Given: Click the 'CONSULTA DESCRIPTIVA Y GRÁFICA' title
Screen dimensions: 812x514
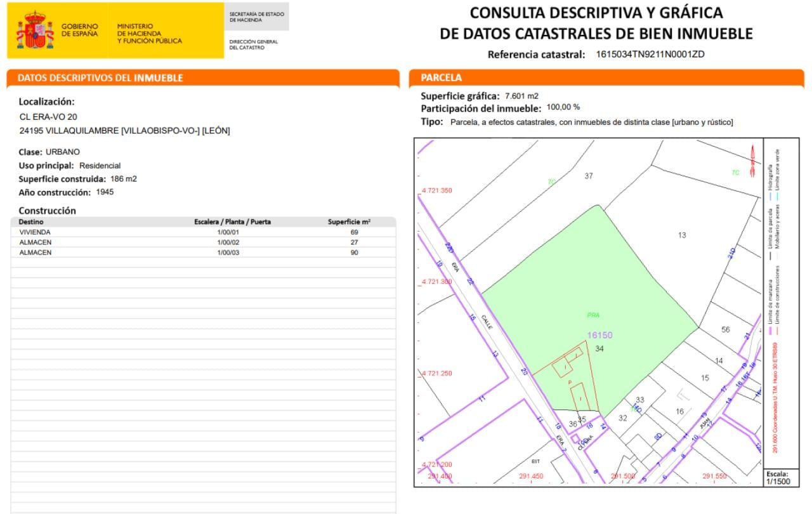Looking at the screenshot, I should pos(596,13).
